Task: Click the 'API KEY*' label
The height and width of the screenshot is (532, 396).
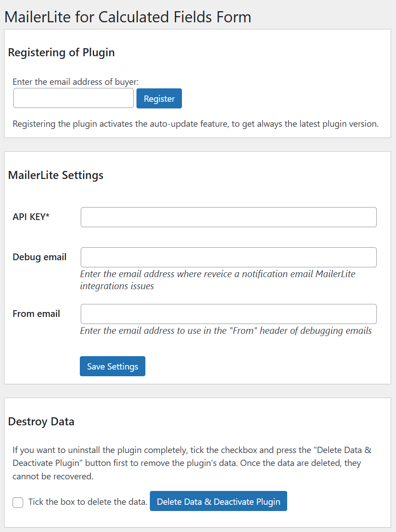Action: pos(31,217)
